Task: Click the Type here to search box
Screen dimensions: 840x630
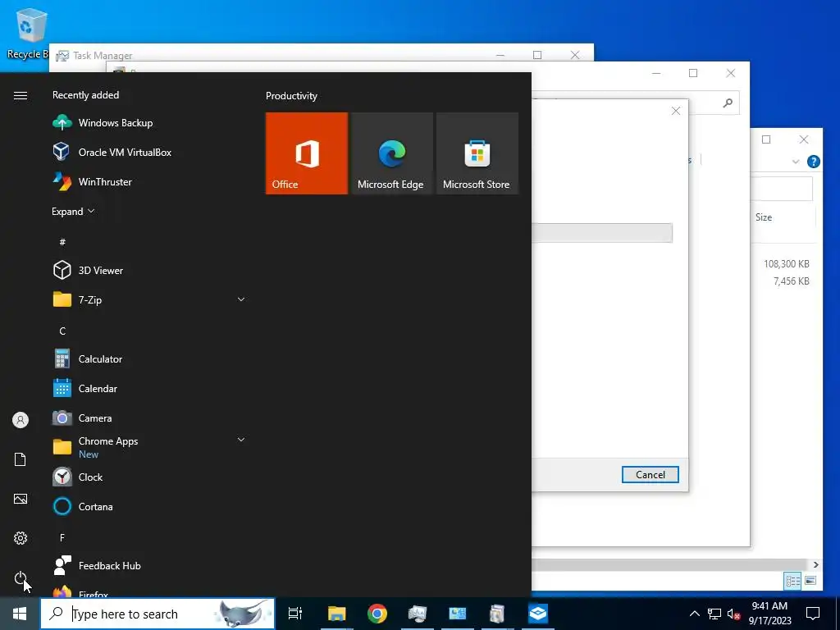Action: 157,614
